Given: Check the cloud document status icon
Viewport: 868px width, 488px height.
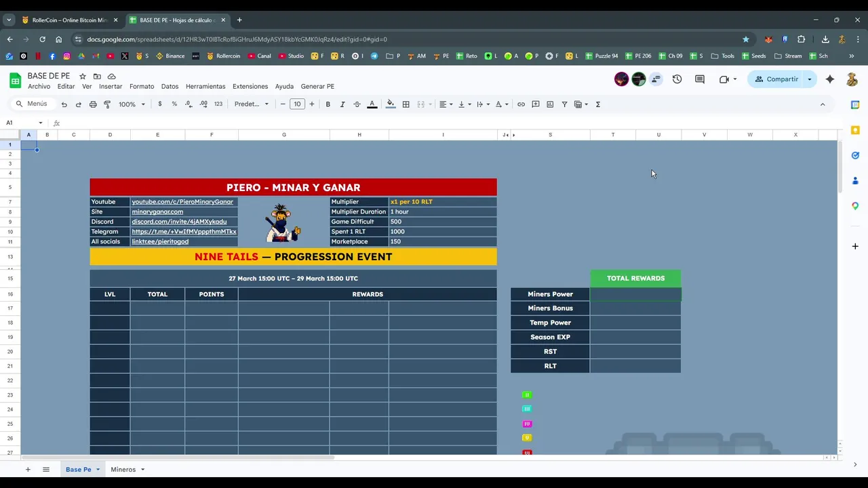Looking at the screenshot, I should [x=112, y=77].
